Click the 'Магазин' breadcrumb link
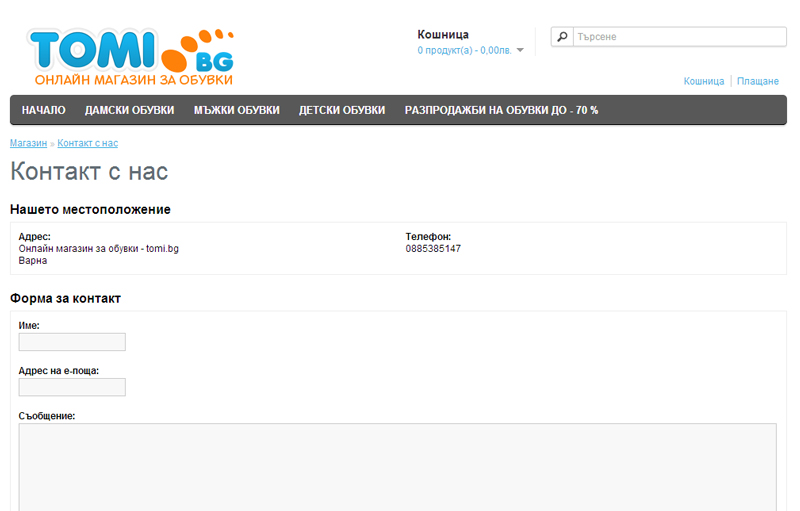 pyautogui.click(x=29, y=143)
